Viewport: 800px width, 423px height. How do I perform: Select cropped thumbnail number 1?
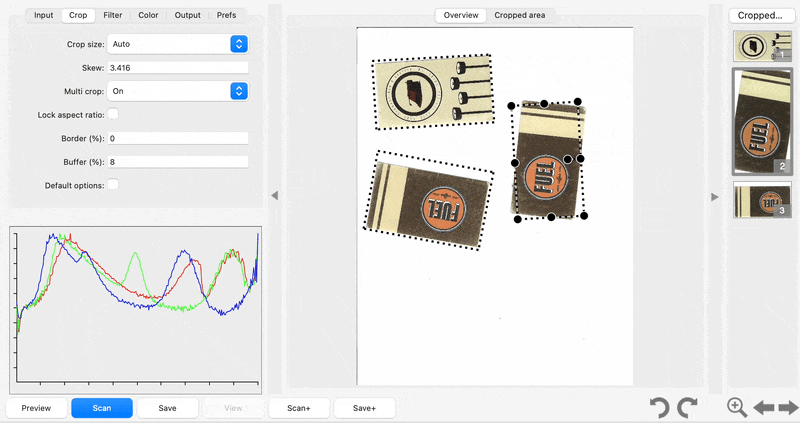pyautogui.click(x=762, y=46)
